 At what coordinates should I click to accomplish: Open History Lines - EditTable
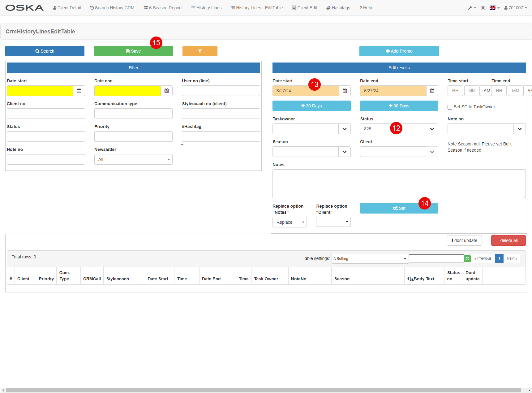tap(257, 8)
